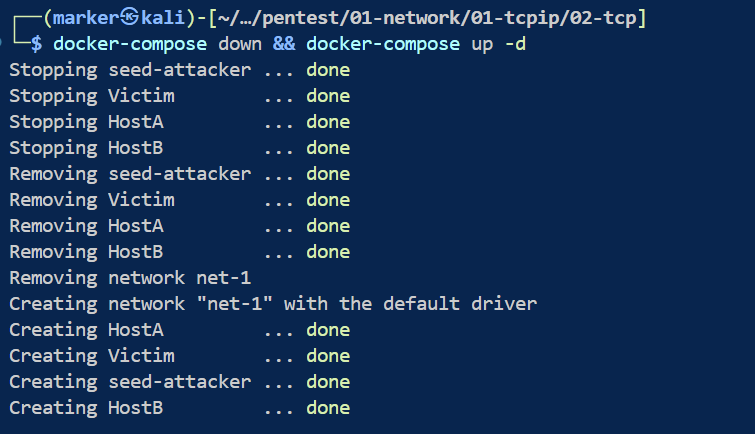Click the 'Stopping Victim' text
This screenshot has height=434, width=755.
pyautogui.click(x=92, y=96)
